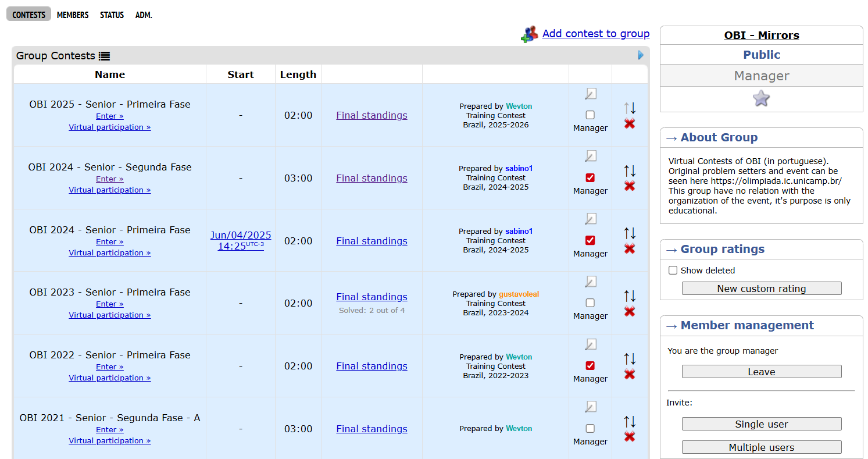Delete OBI 2021 Segunda Fase A contest
The width and height of the screenshot is (868, 459).
click(630, 437)
